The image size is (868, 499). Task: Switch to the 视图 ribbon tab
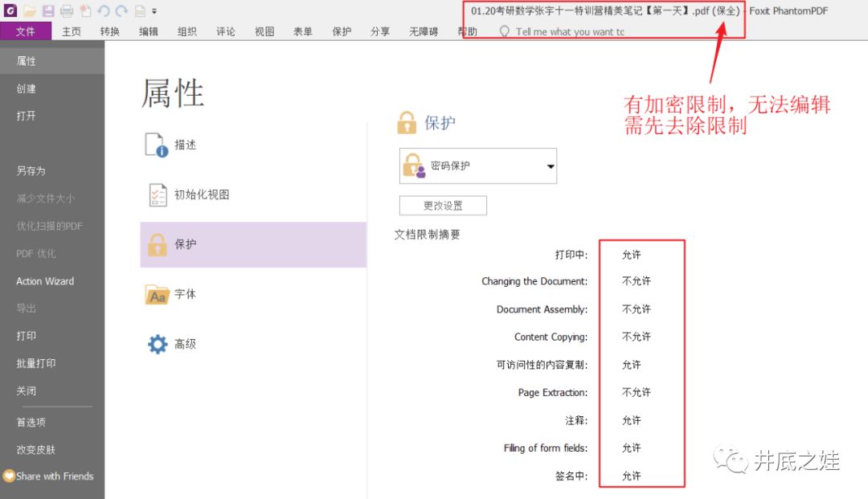coord(264,31)
